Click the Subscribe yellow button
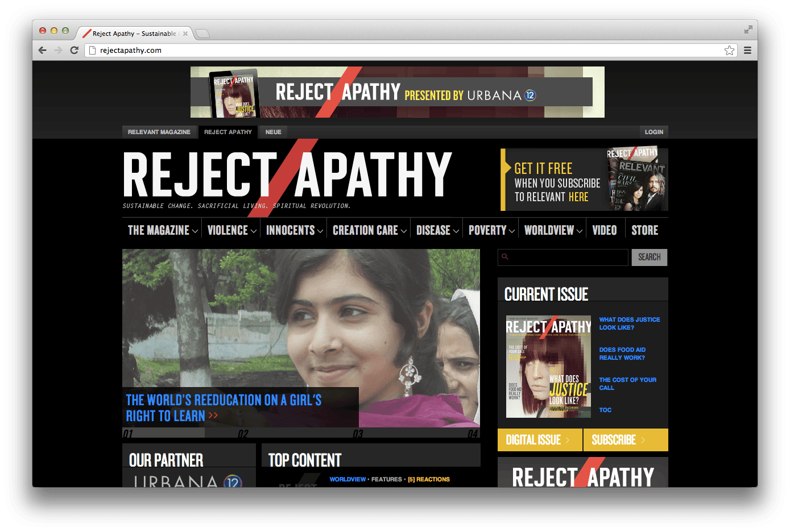 tap(626, 440)
